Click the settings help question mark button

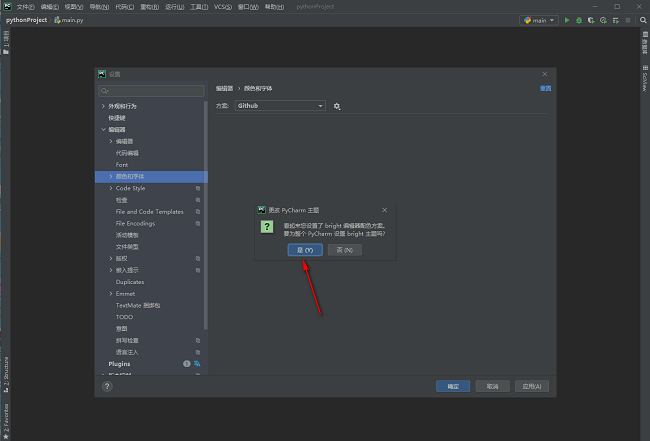coord(107,386)
